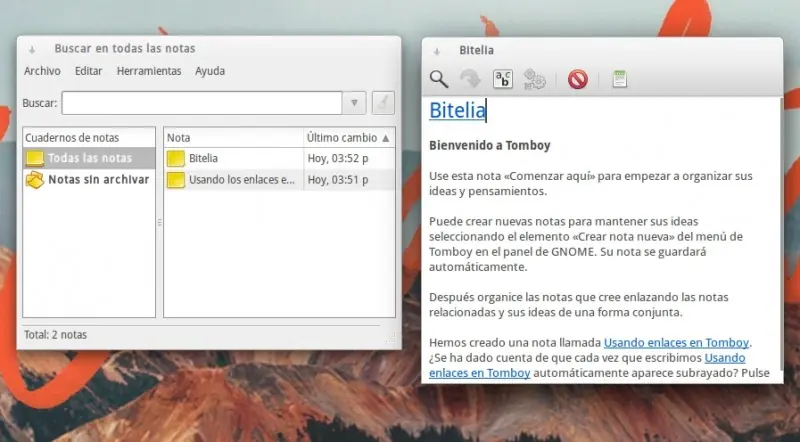Open the Ayuda menu
This screenshot has width=800, height=442.
(210, 71)
